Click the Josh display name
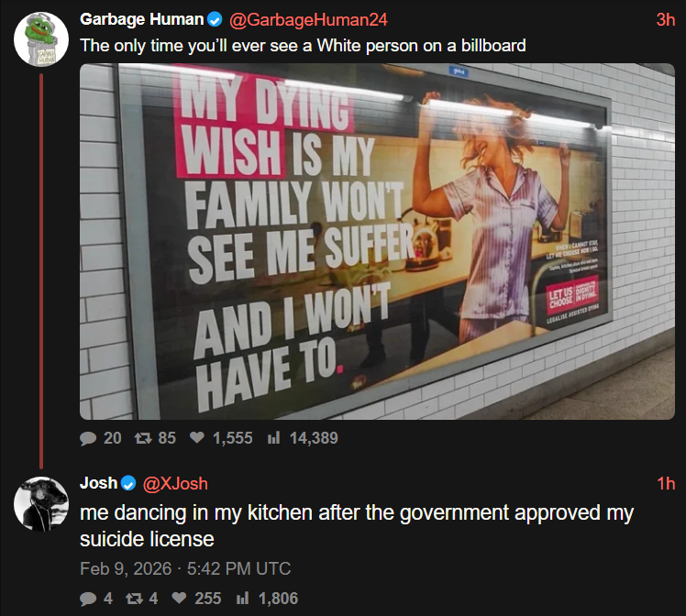 (x=99, y=483)
